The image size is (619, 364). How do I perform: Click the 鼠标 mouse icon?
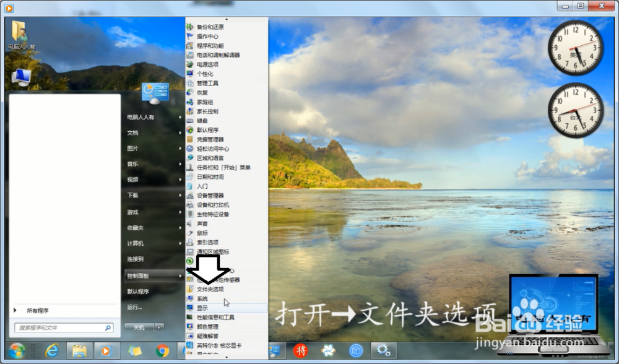(190, 233)
